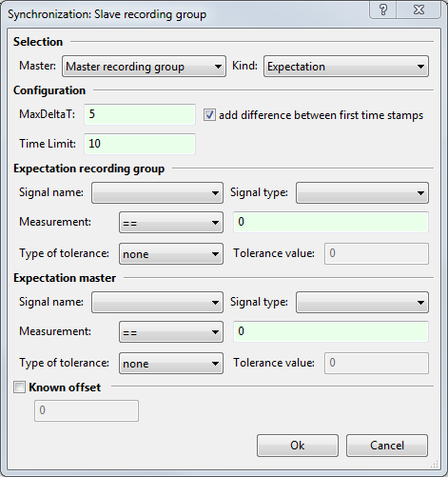Enable the Known offset checkbox
Screen dimensions: 448x477
click(x=19, y=388)
